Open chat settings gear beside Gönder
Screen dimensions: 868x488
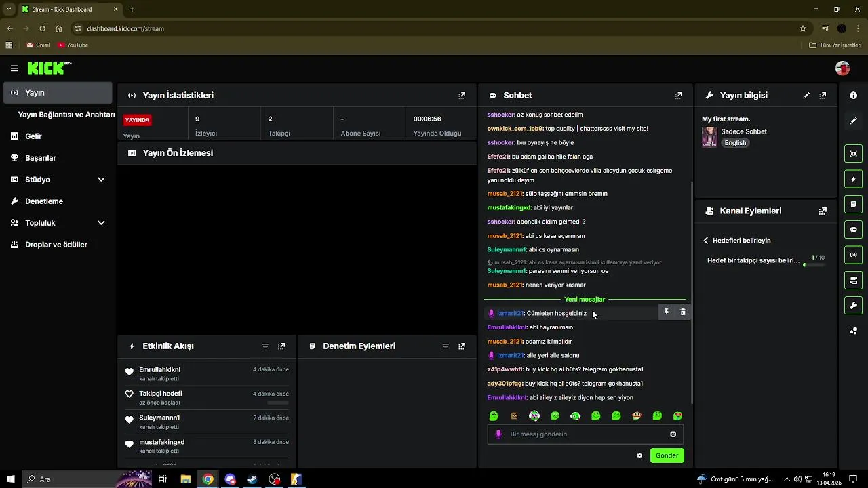639,455
